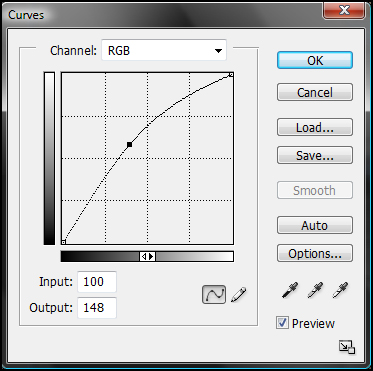Click the Save... button
The image size is (373, 371).
pos(315,155)
